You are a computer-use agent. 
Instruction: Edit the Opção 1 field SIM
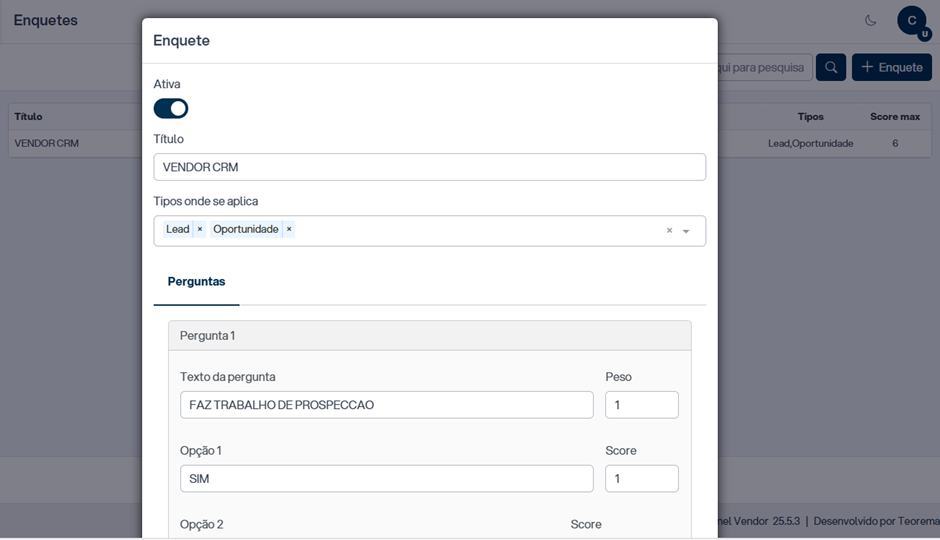[387, 479]
